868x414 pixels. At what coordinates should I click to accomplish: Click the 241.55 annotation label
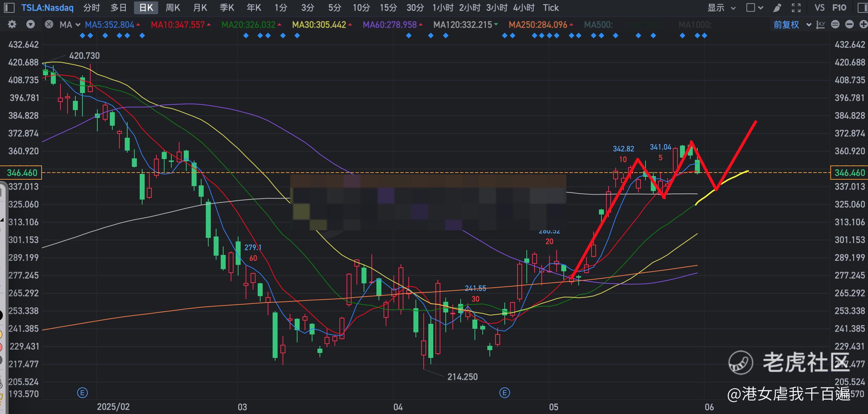point(475,288)
